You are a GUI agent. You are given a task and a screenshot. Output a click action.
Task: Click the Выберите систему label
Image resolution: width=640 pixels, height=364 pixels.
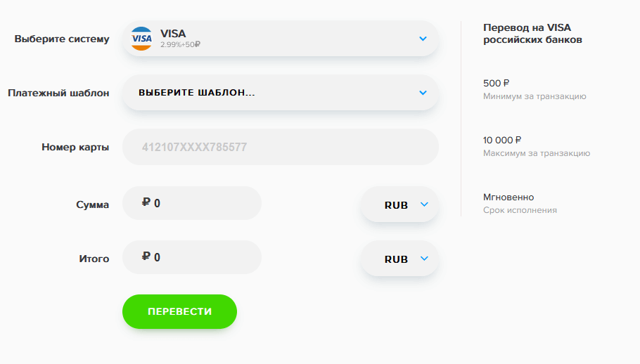(x=62, y=39)
